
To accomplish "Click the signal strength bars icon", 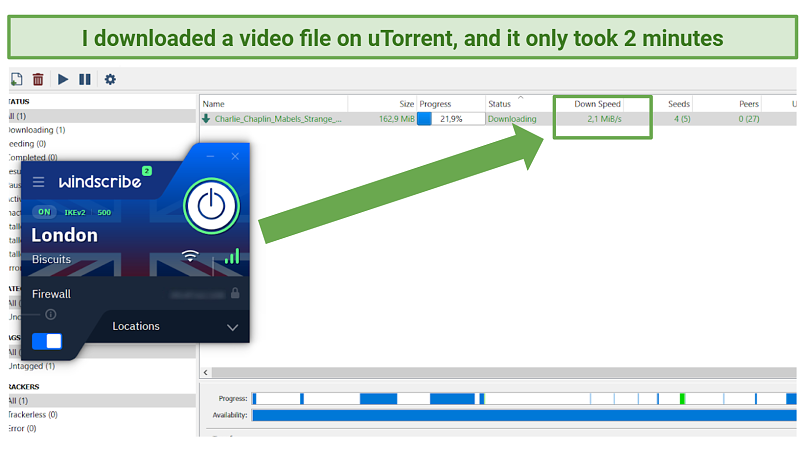I will [232, 257].
